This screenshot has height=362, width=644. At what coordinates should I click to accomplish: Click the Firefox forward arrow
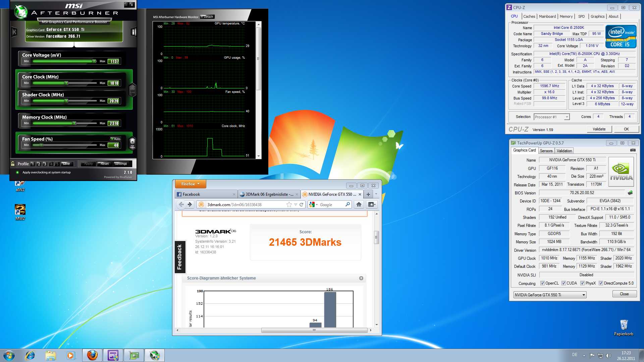[x=190, y=204]
